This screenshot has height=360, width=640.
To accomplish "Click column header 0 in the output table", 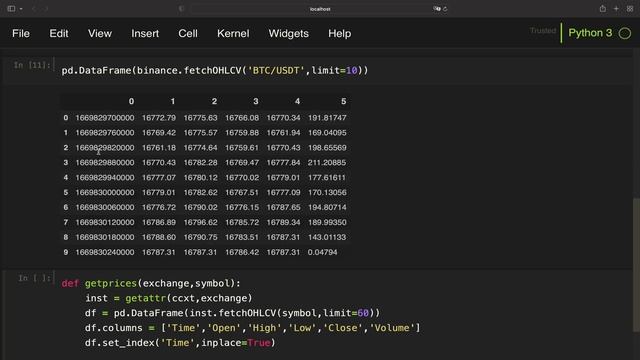I will pyautogui.click(x=131, y=101).
